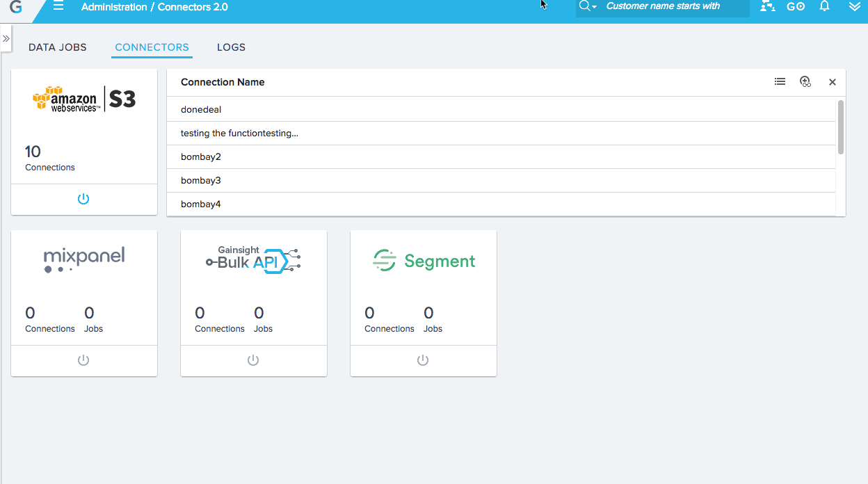Select the testing the functiontesting... connection
This screenshot has width=868, height=484.
(x=501, y=134)
